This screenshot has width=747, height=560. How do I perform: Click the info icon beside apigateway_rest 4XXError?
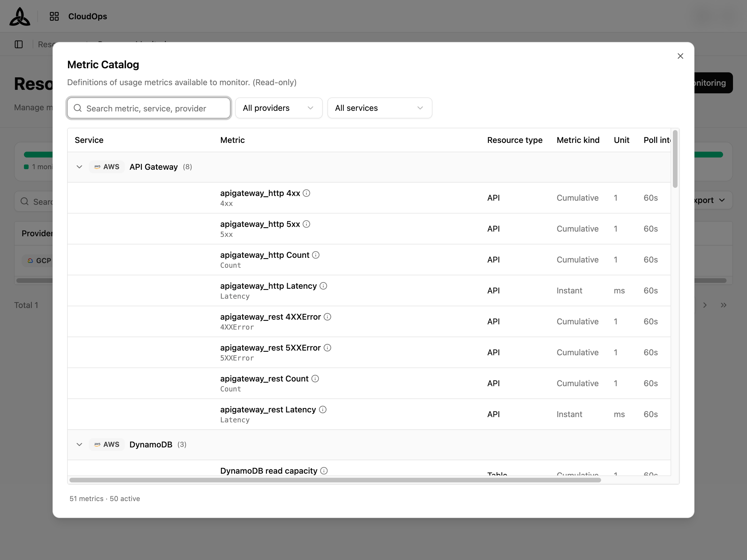pyautogui.click(x=327, y=317)
